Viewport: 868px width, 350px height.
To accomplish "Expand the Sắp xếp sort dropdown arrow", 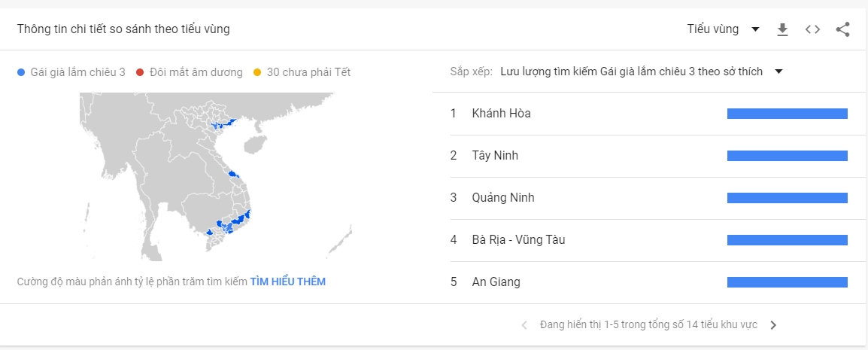I will click(779, 72).
